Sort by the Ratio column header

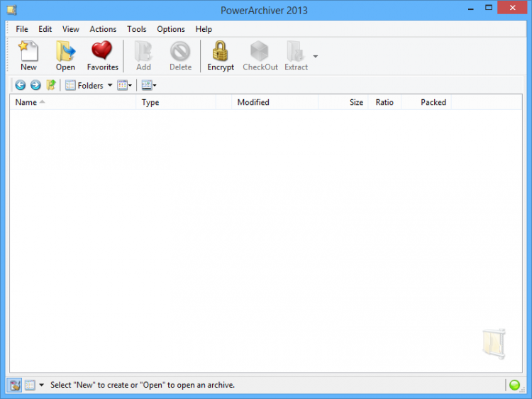[x=384, y=102]
